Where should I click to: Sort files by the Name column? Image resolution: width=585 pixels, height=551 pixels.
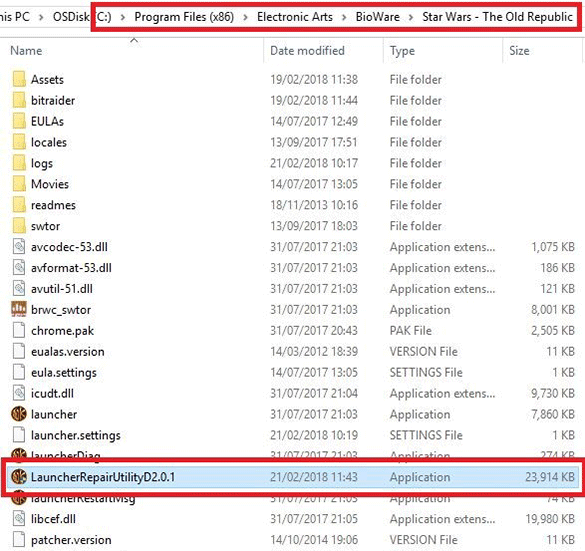[26, 51]
